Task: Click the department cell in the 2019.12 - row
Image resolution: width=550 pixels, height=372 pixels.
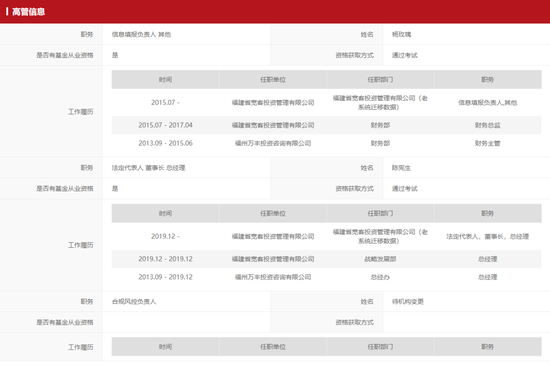Action: click(x=380, y=236)
